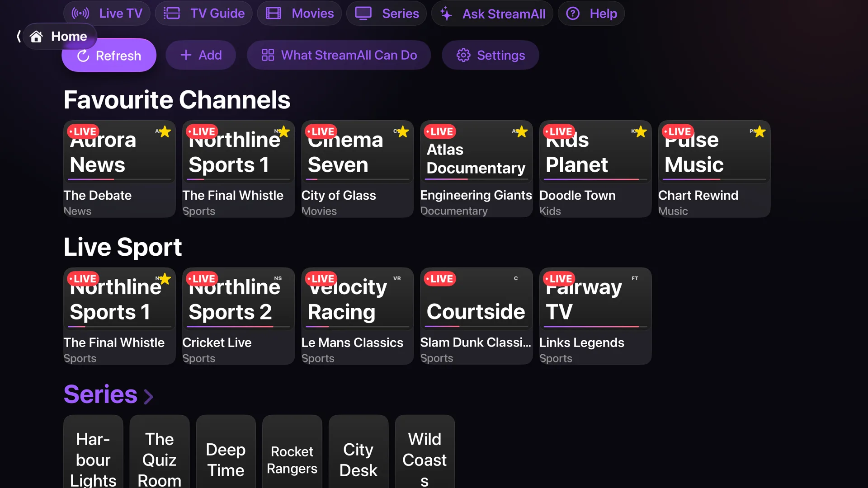Open the Courtside channel card
This screenshot has width=868, height=488.
point(476,316)
